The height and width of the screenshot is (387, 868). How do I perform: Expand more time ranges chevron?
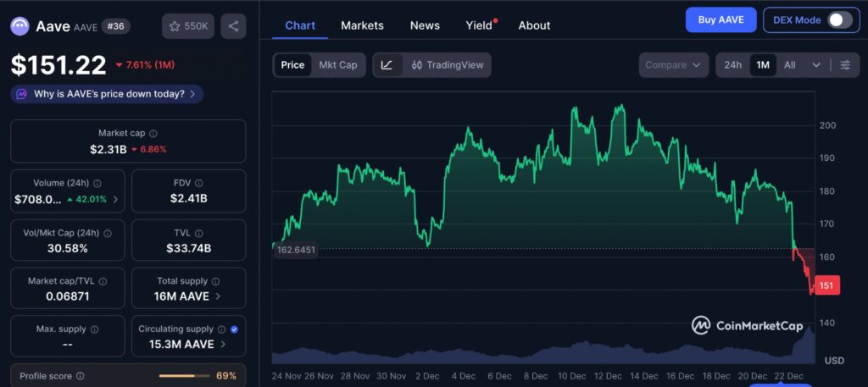tap(816, 65)
